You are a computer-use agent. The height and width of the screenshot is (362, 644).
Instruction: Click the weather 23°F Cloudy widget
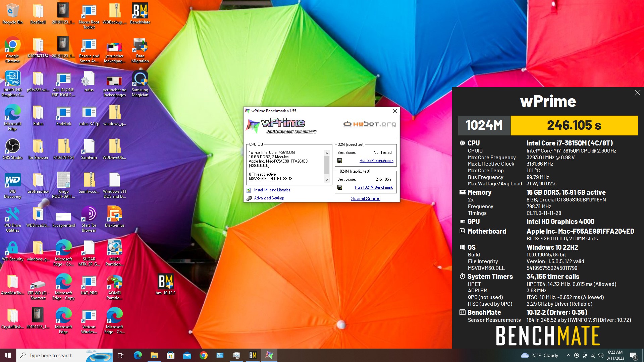coord(540,355)
